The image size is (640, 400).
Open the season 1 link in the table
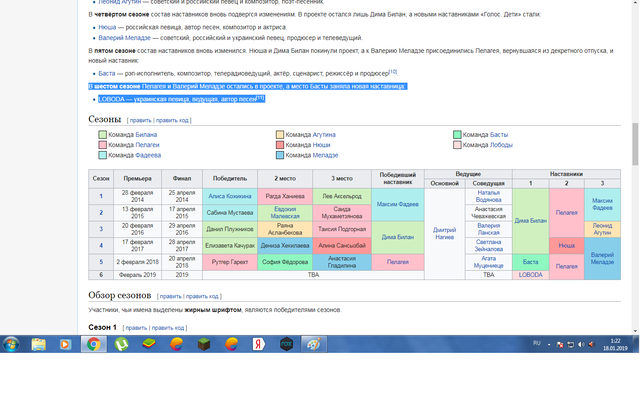(101, 196)
